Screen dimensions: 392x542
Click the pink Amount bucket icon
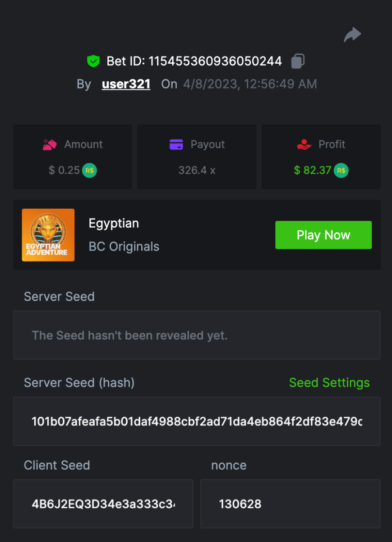click(50, 145)
